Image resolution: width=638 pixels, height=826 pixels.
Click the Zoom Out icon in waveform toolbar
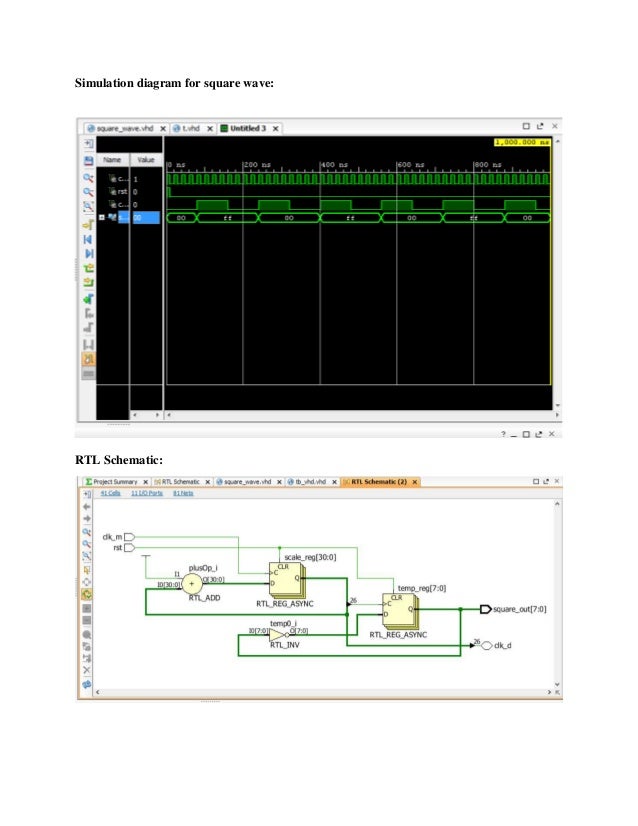89,192
